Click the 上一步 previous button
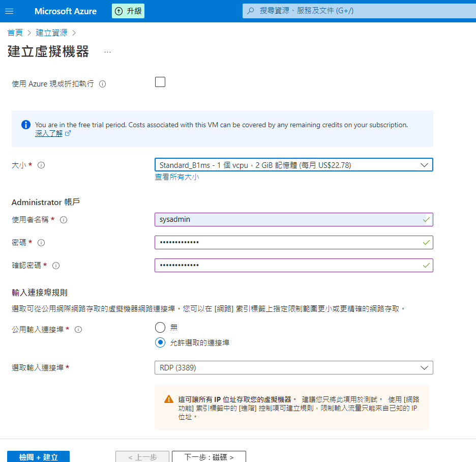Screen dimensions: 476x462 point(142,456)
